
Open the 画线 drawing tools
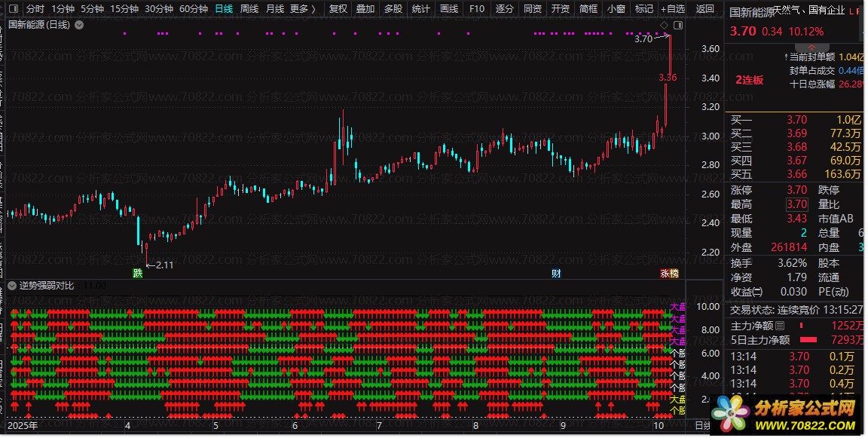coord(449,9)
